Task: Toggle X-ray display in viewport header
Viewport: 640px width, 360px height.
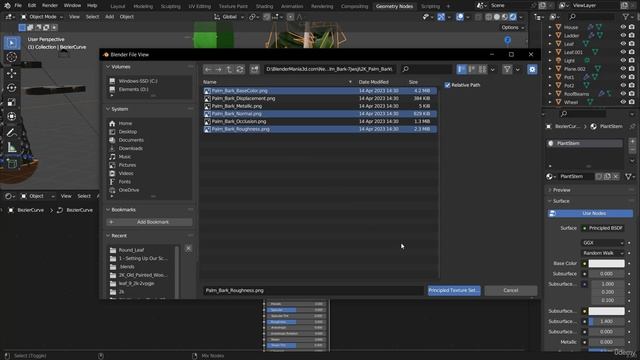Action: 478,17
